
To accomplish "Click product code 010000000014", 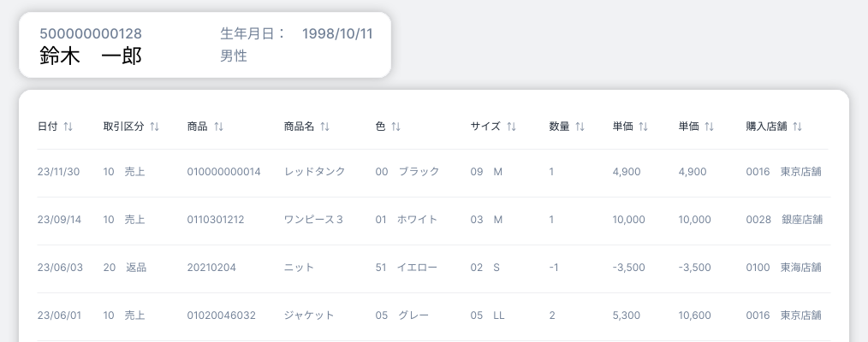I will [x=223, y=172].
